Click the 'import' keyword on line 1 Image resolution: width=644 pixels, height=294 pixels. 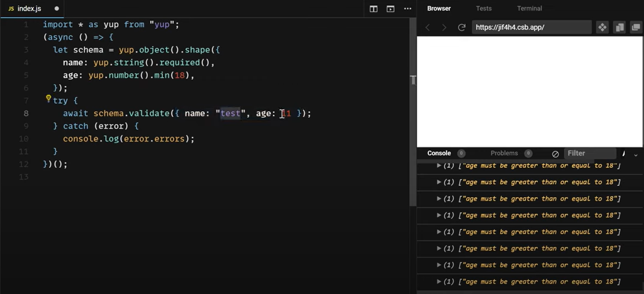click(58, 24)
